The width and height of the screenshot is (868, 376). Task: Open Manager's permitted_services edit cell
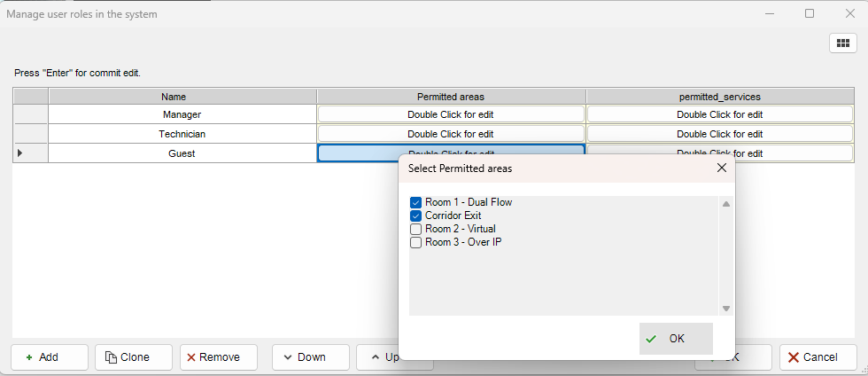tap(719, 114)
